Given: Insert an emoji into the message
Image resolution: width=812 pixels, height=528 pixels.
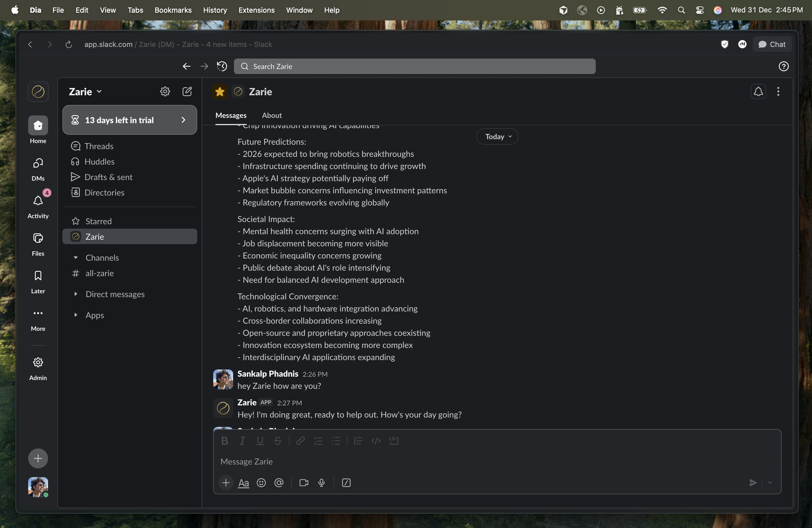Looking at the screenshot, I should (x=261, y=483).
